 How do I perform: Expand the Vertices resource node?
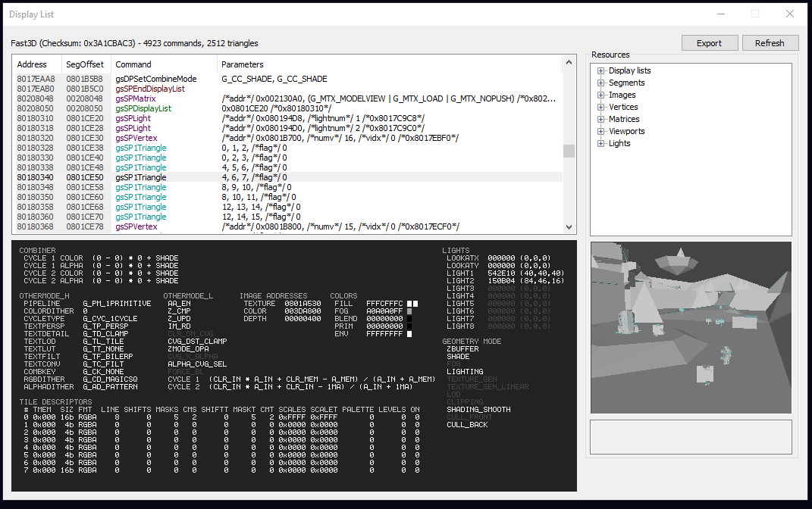coord(601,108)
